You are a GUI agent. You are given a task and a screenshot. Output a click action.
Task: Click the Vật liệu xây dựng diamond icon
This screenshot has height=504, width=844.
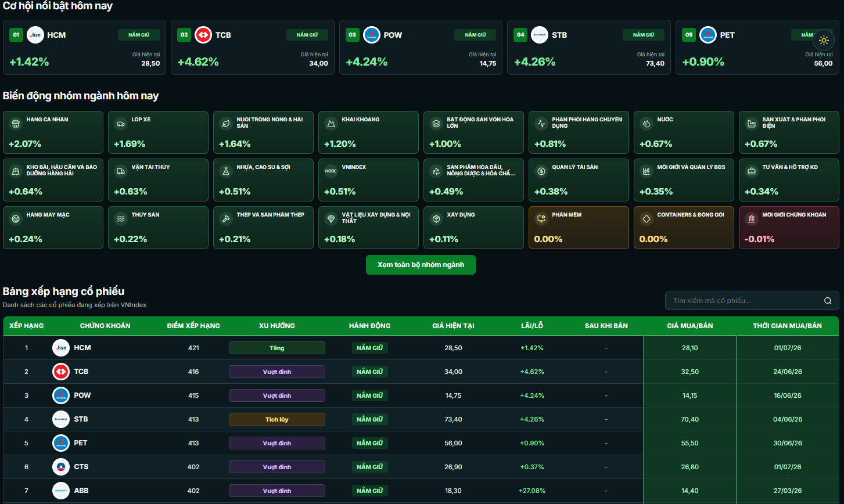coord(331,219)
